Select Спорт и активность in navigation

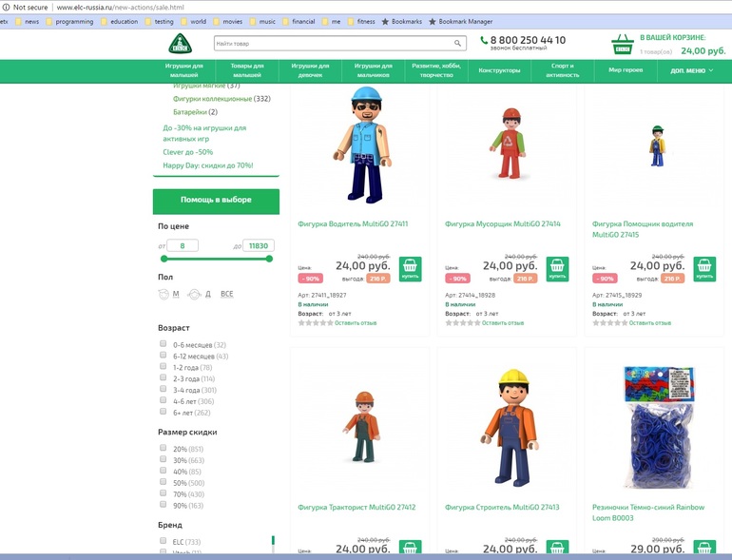tap(562, 70)
